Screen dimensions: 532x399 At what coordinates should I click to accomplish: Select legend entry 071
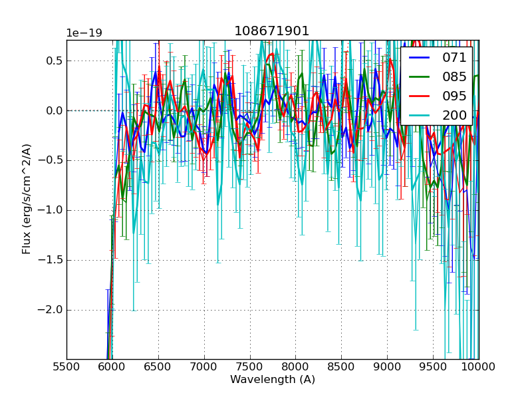tap(454, 58)
